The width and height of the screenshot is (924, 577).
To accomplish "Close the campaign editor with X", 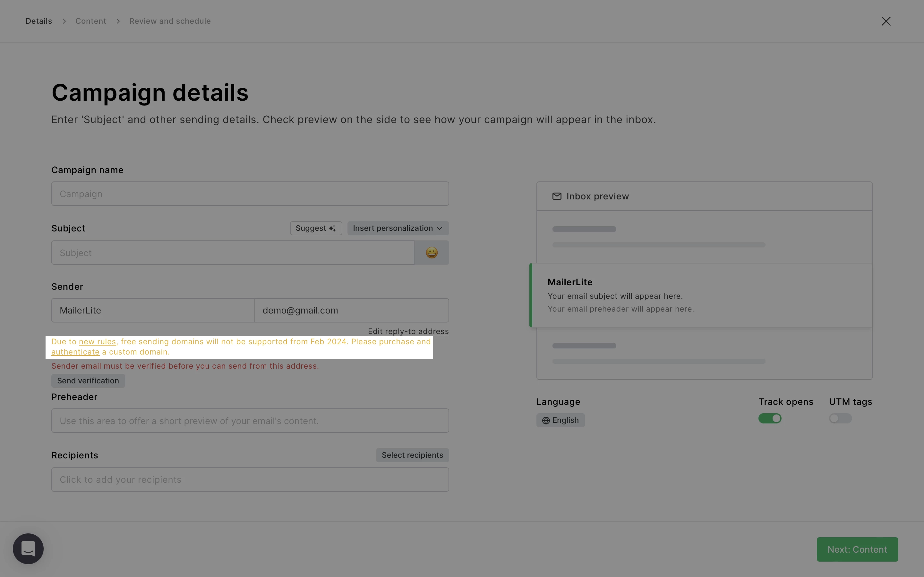I will pos(886,21).
